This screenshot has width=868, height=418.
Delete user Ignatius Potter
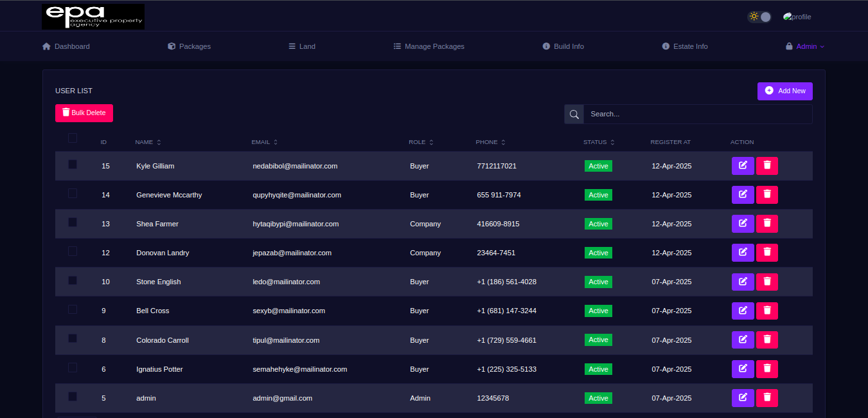(x=767, y=369)
